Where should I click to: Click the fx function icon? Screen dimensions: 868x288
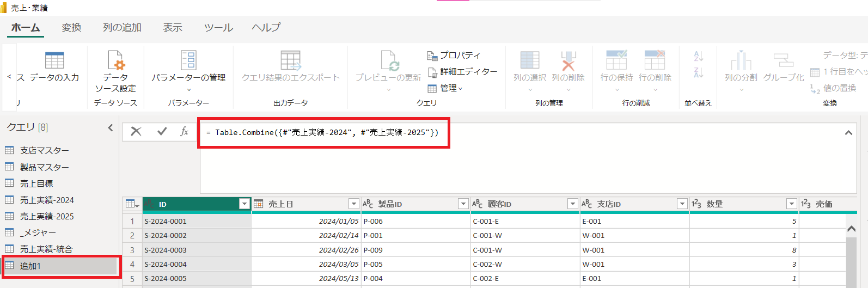click(x=184, y=131)
